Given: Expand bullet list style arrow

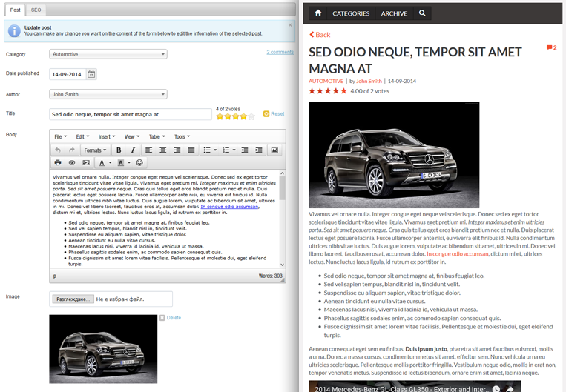Looking at the screenshot, I should point(215,150).
